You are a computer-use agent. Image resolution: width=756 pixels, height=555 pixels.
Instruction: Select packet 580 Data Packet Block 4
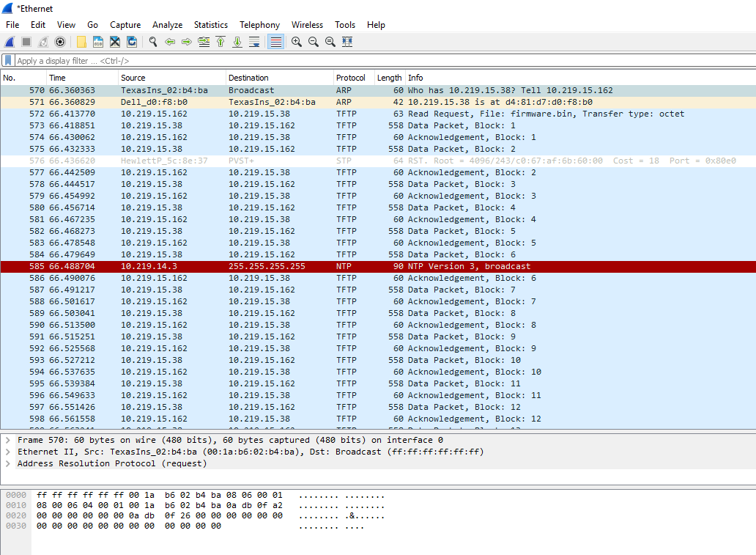click(378, 207)
